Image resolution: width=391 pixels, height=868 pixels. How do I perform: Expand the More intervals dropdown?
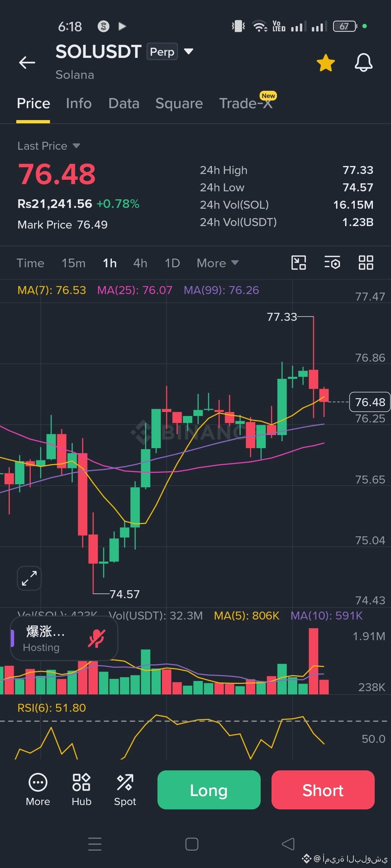point(218,263)
